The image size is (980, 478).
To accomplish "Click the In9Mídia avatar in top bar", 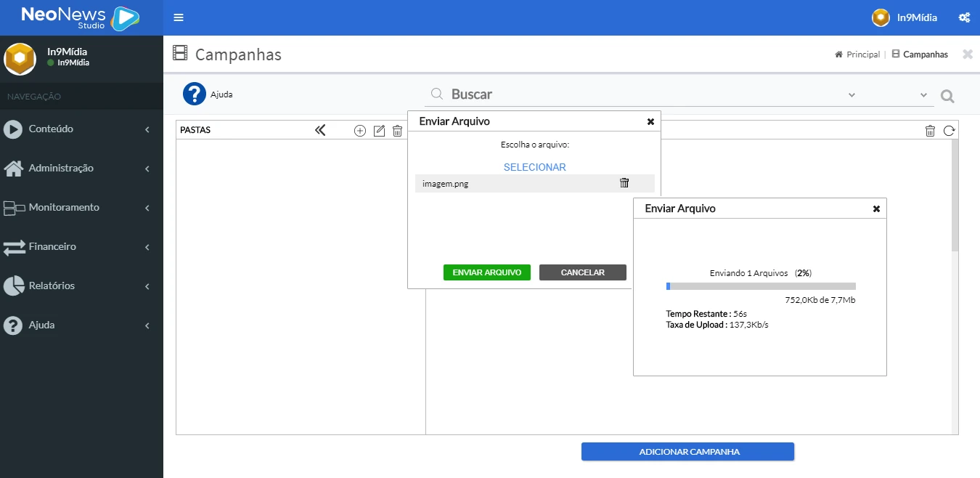I will 881,17.
